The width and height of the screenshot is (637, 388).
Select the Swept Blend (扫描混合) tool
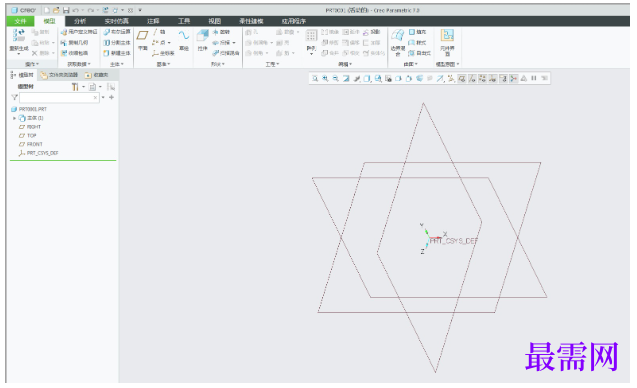[226, 53]
